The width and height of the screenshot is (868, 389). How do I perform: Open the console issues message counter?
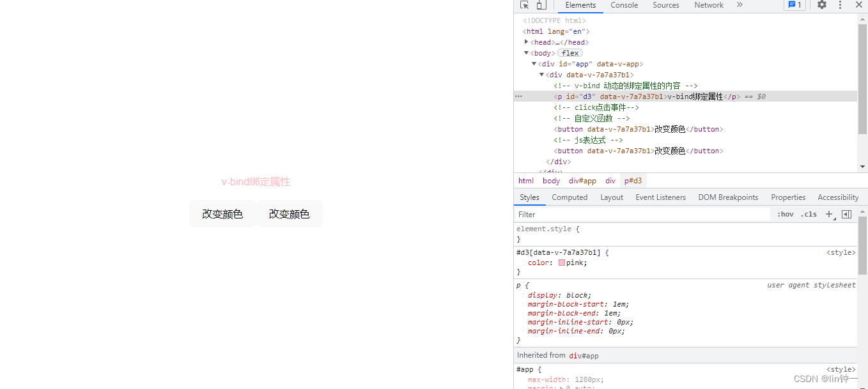794,5
